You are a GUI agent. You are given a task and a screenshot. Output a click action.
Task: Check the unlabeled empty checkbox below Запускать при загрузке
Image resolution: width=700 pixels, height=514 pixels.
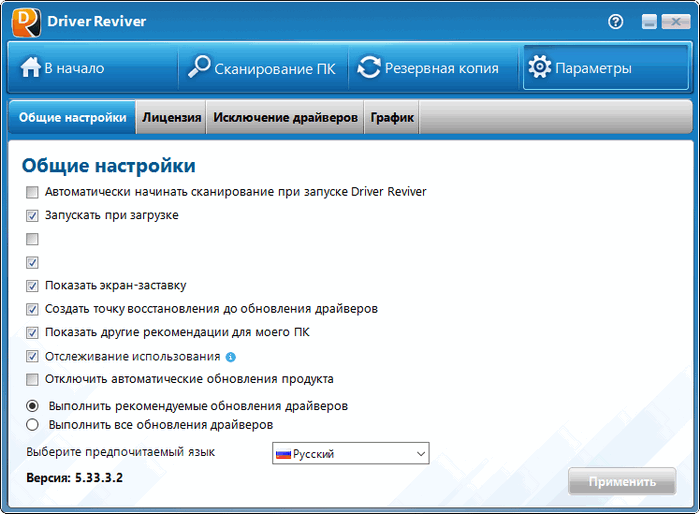[32, 239]
